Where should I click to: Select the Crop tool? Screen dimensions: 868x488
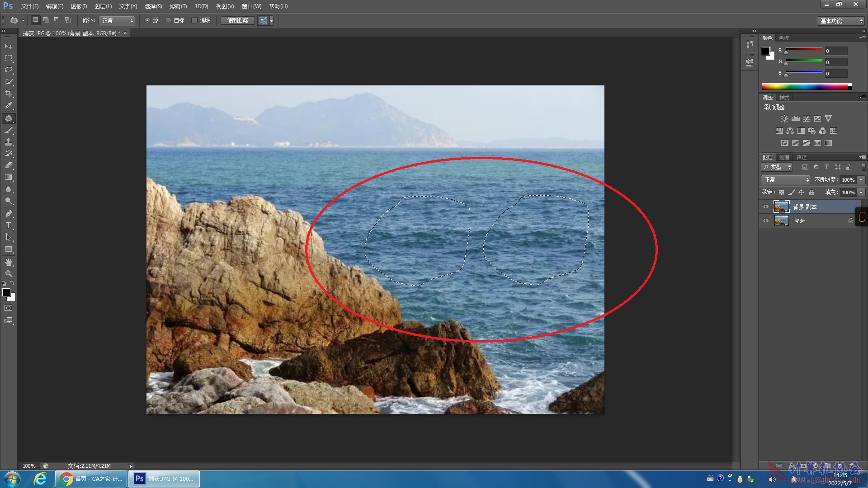(9, 94)
